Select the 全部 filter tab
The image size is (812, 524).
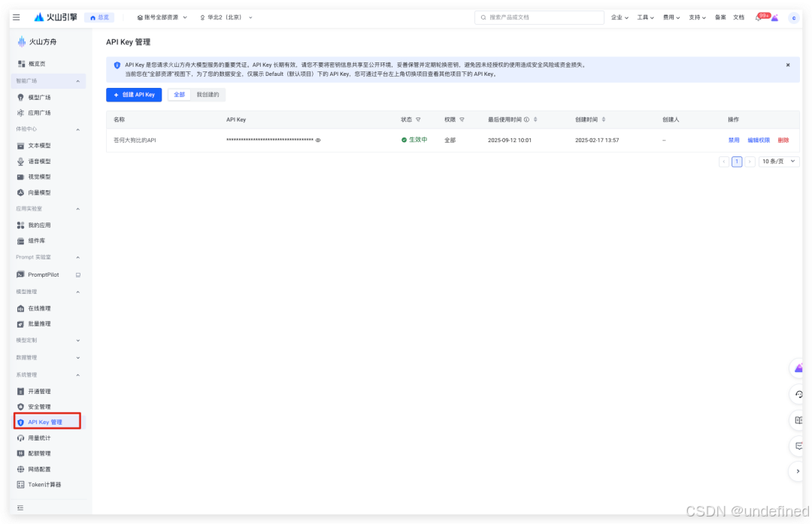click(179, 95)
